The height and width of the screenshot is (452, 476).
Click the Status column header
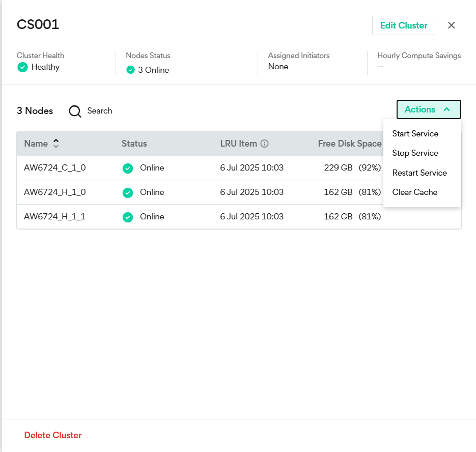click(x=134, y=144)
